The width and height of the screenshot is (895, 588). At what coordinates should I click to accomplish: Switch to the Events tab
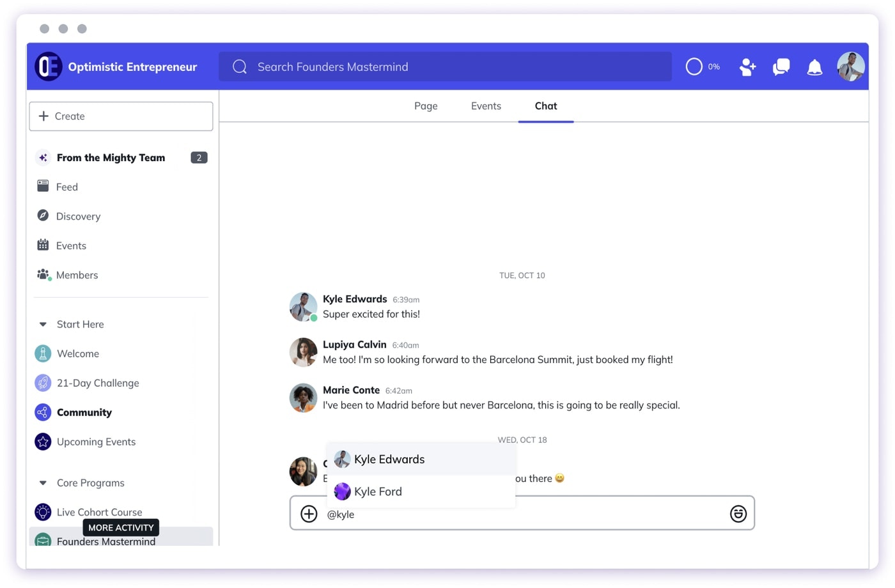486,106
